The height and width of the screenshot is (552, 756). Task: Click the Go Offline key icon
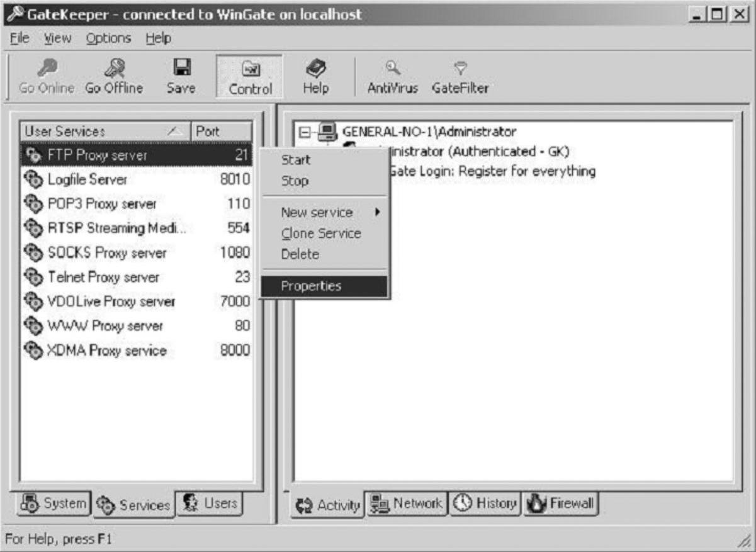click(114, 68)
